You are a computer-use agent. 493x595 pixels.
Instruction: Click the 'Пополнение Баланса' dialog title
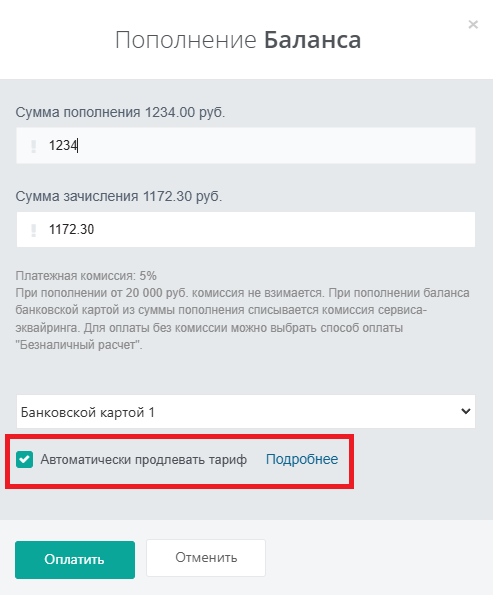click(x=238, y=40)
